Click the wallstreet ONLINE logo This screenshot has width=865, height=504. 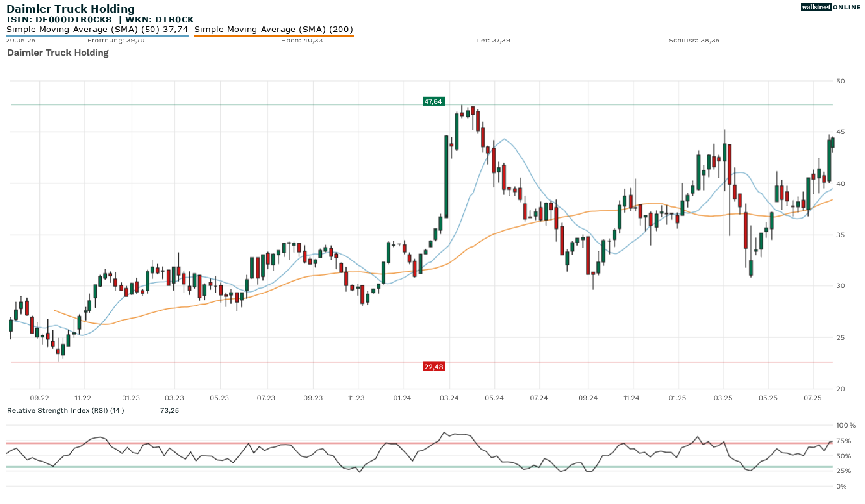click(830, 7)
